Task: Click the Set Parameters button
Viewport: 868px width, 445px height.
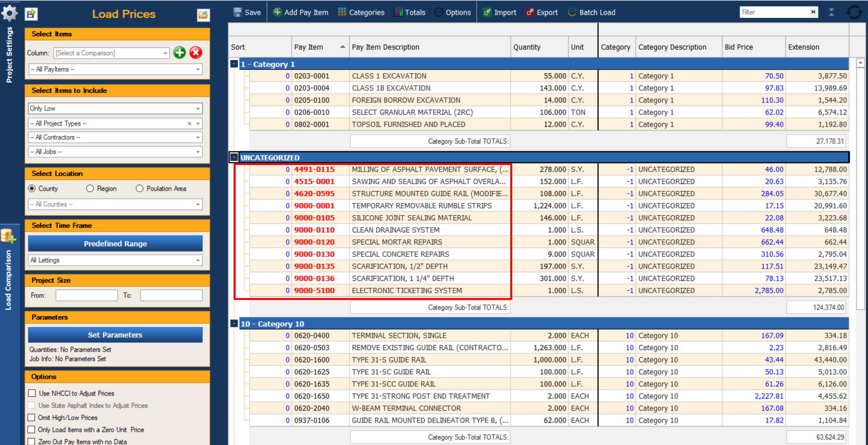Action: coord(115,335)
